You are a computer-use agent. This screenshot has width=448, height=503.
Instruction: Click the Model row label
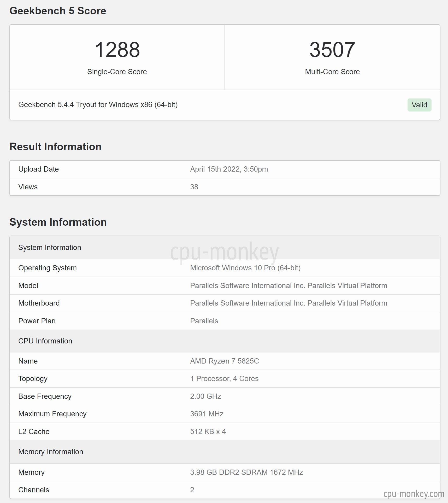pyautogui.click(x=28, y=286)
